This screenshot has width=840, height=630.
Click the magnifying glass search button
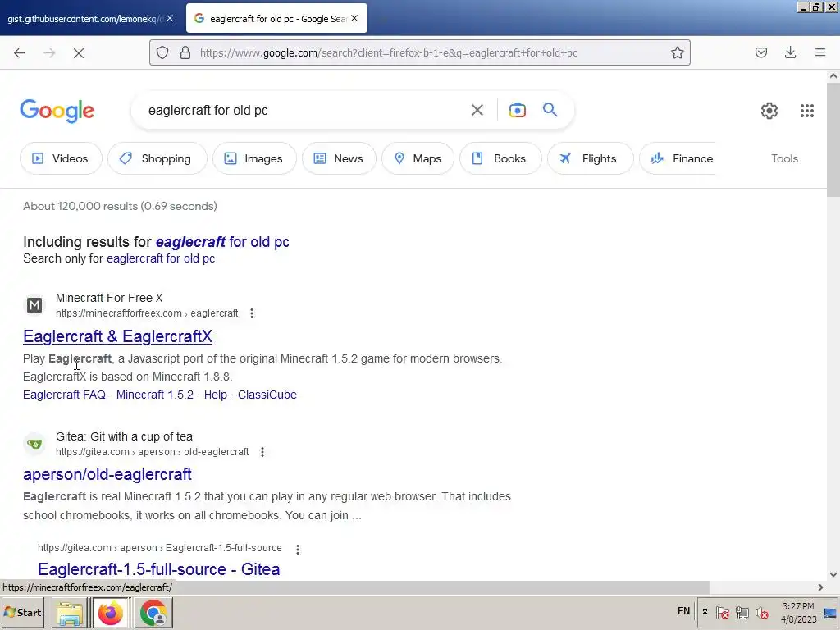tap(550, 110)
